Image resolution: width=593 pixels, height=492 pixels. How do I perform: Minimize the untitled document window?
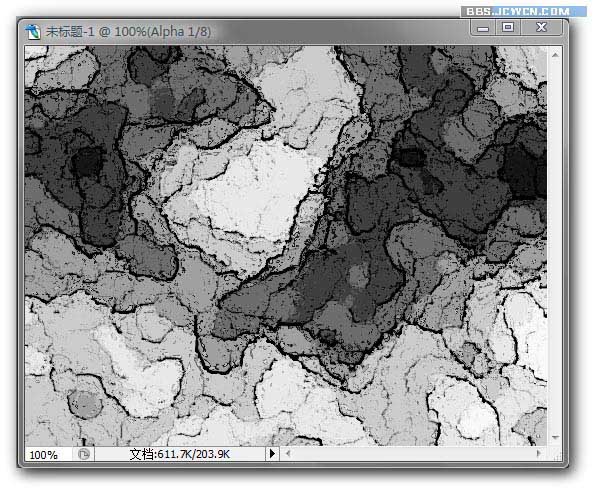(483, 28)
